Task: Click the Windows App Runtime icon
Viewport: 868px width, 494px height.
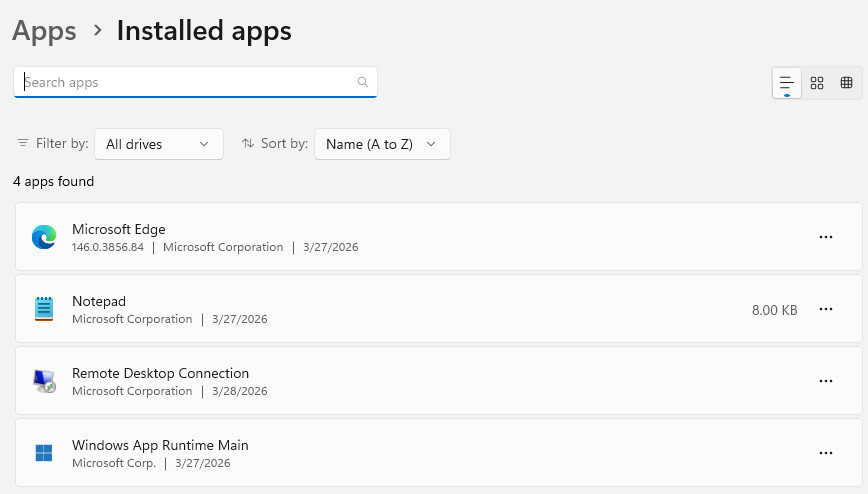Action: click(44, 453)
